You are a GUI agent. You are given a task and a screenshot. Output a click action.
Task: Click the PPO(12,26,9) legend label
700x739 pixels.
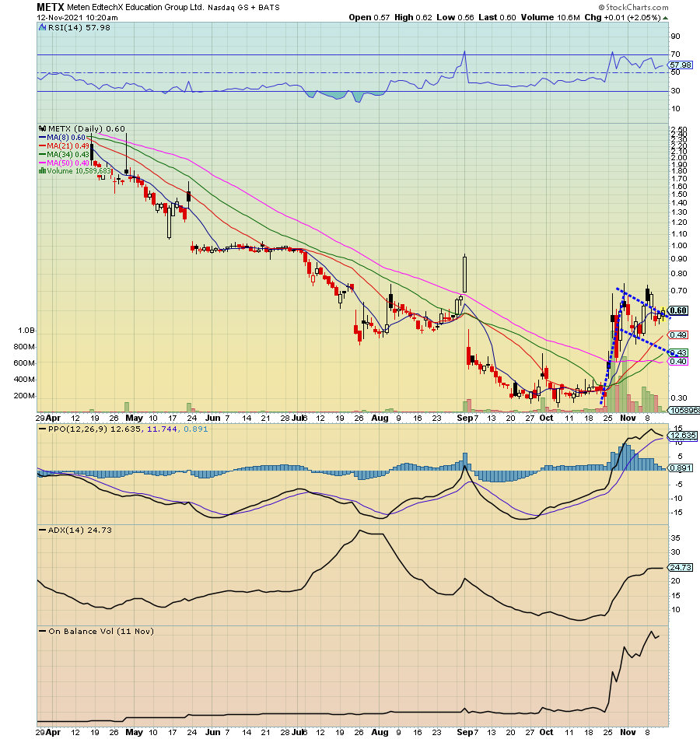(x=124, y=429)
